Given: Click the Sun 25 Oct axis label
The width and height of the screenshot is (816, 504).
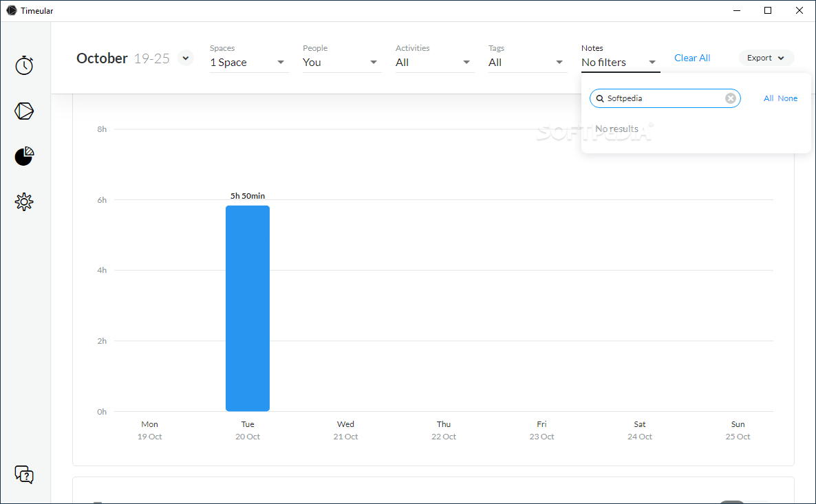Looking at the screenshot, I should click(x=738, y=430).
